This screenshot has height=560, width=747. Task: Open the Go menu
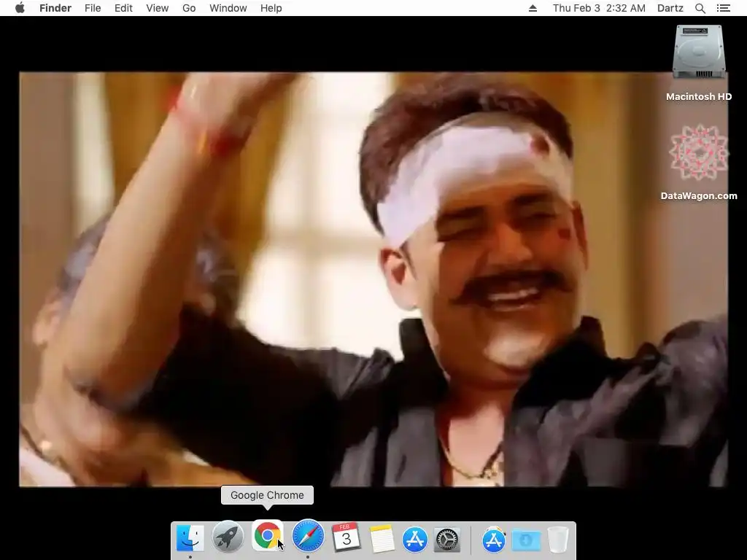click(189, 8)
